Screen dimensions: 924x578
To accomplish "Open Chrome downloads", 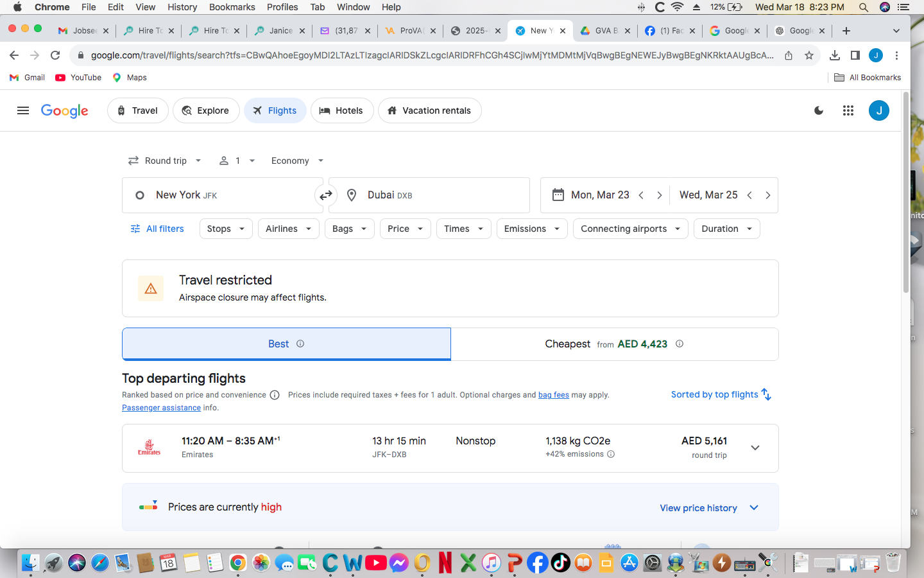I will [x=834, y=55].
